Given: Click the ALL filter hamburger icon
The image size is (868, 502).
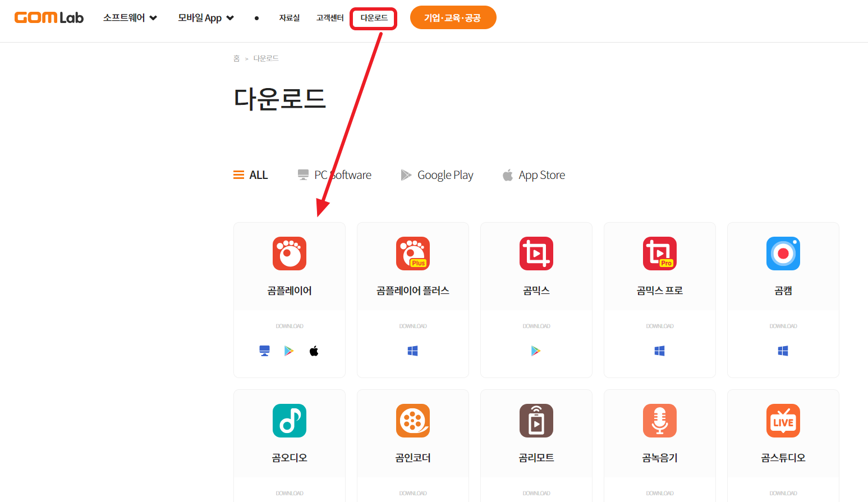Looking at the screenshot, I should click(x=238, y=175).
